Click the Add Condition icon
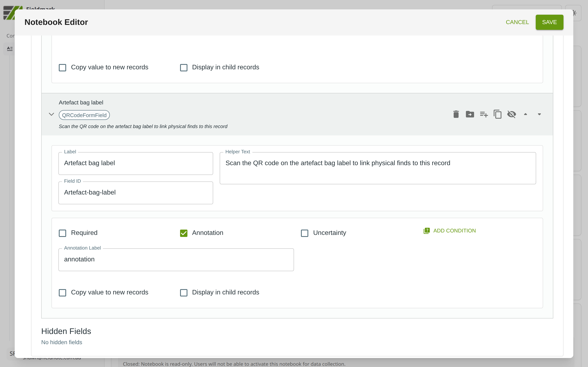 point(427,231)
